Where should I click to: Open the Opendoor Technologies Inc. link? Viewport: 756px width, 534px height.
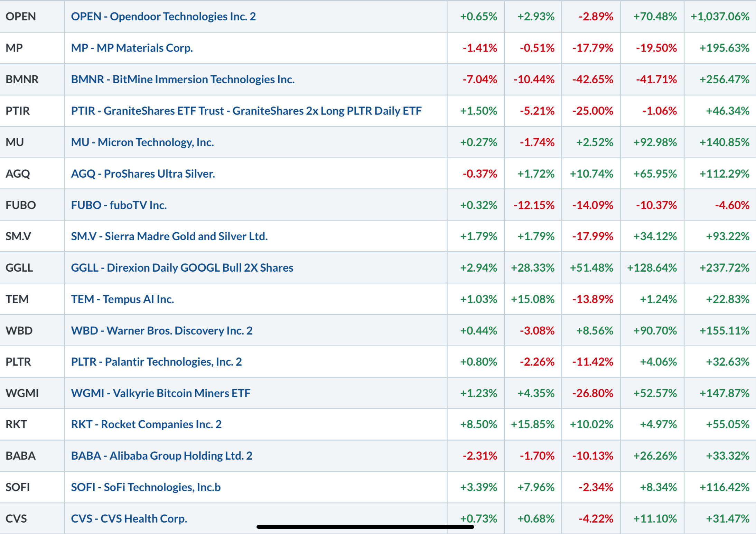coord(163,16)
